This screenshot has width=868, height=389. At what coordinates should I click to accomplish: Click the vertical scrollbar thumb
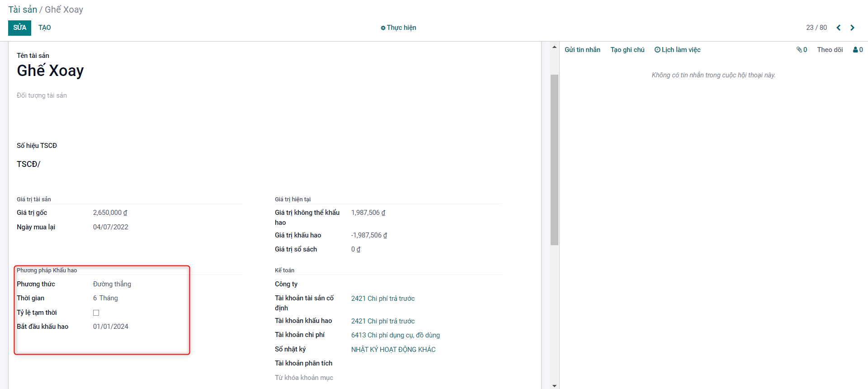[554, 159]
